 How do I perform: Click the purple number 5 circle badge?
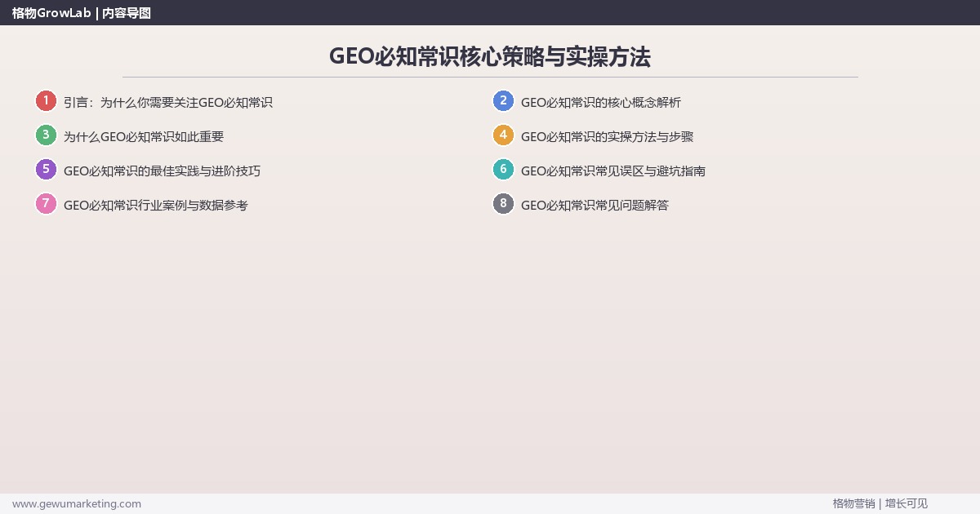pos(46,170)
